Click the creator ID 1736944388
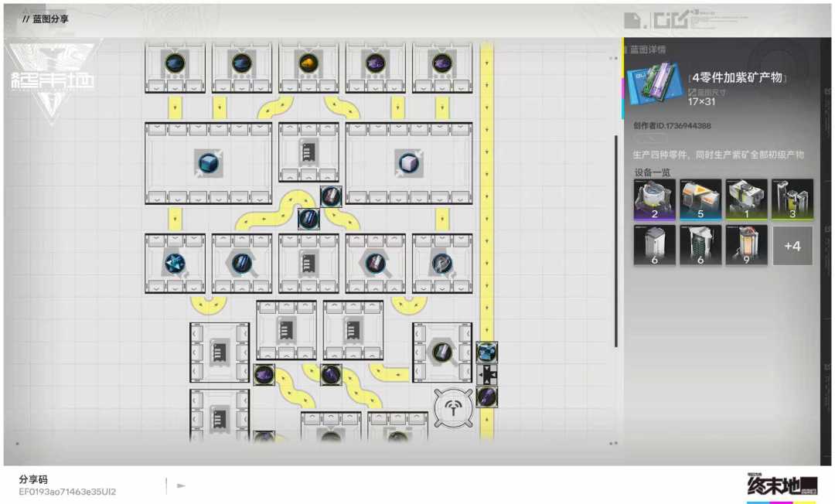Image resolution: width=835 pixels, height=504 pixels. pyautogui.click(x=672, y=125)
